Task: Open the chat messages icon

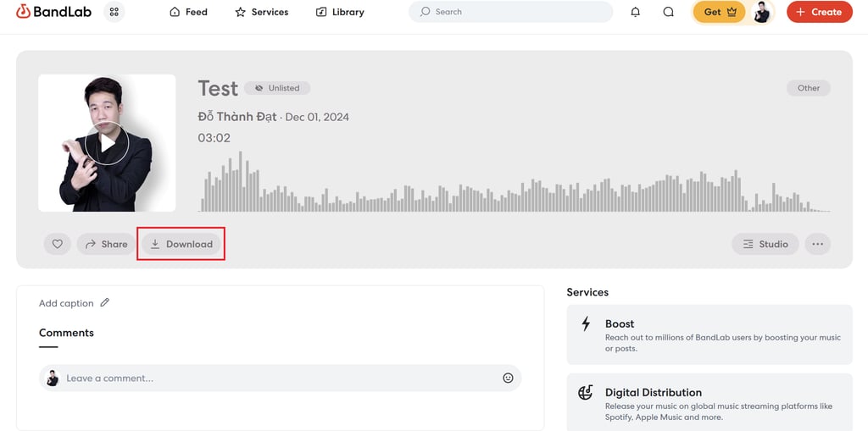Action: click(668, 12)
